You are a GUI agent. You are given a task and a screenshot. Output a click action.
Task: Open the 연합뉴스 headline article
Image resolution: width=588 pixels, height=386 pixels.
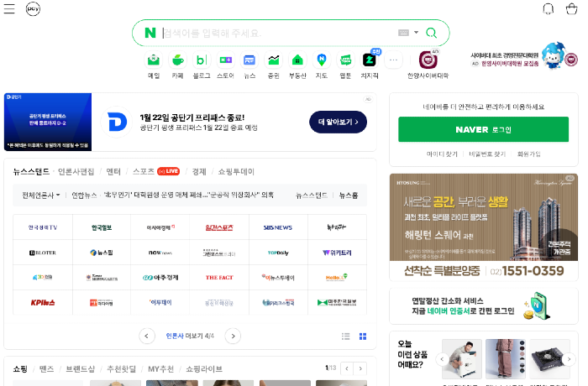coord(188,196)
